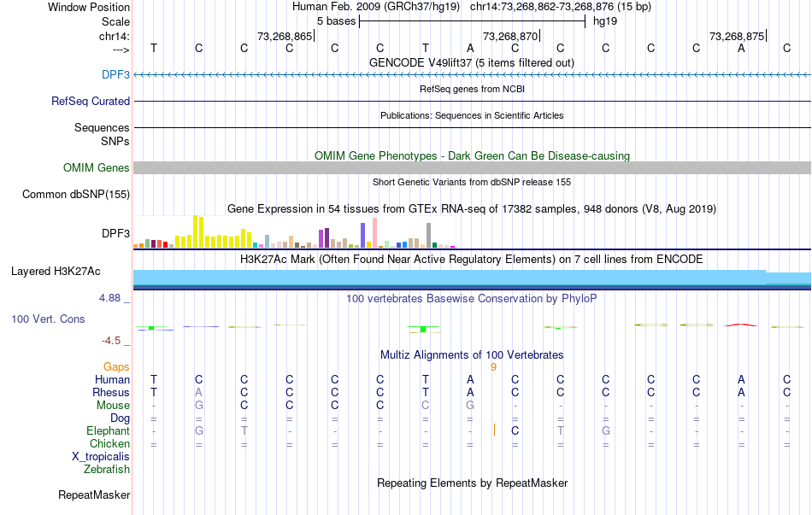Select the Rhesus alignment row label
The width and height of the screenshot is (812, 515).
tap(111, 392)
